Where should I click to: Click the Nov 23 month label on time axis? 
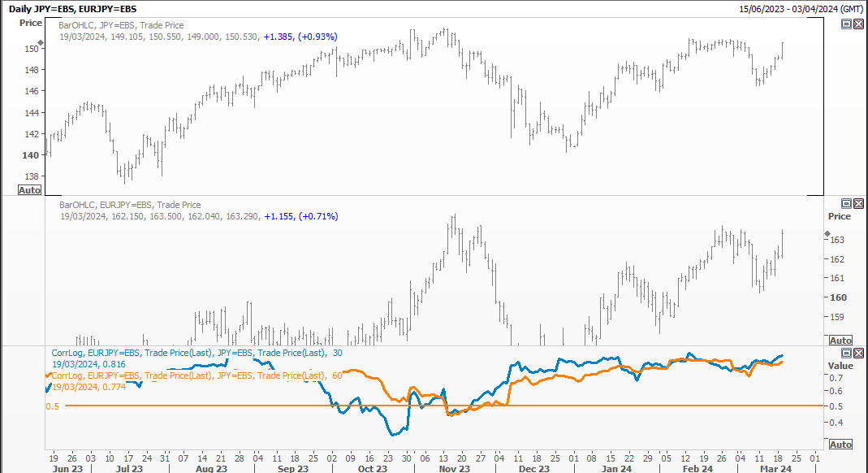coord(455,469)
